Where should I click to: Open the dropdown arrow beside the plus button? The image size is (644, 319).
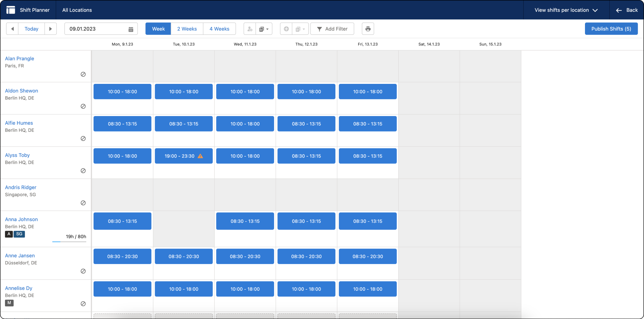coord(304,29)
